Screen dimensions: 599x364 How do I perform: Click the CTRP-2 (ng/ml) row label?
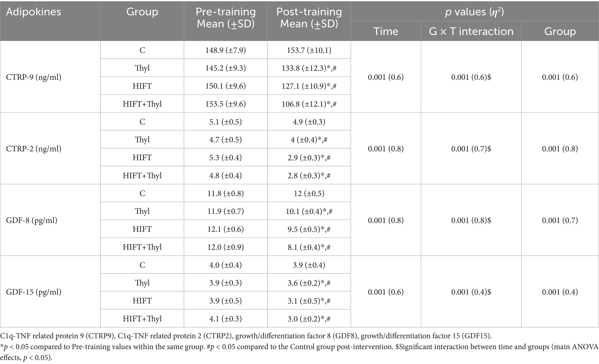(34, 149)
